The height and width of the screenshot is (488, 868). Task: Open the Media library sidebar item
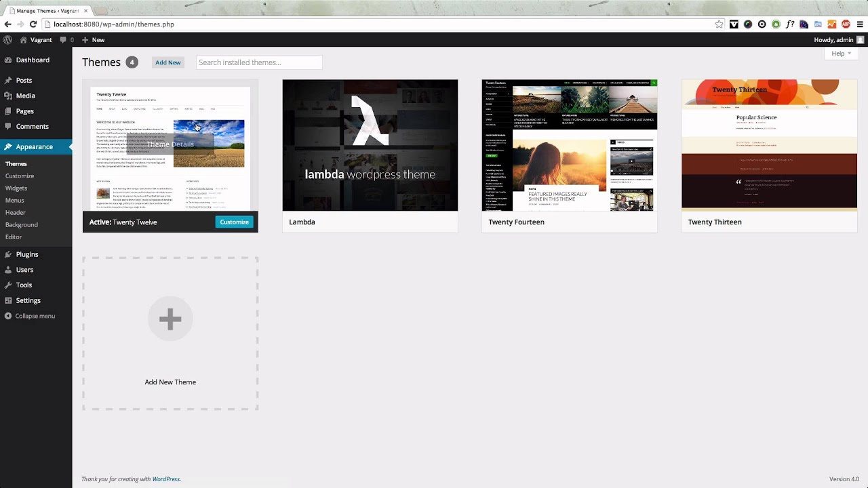pyautogui.click(x=26, y=96)
